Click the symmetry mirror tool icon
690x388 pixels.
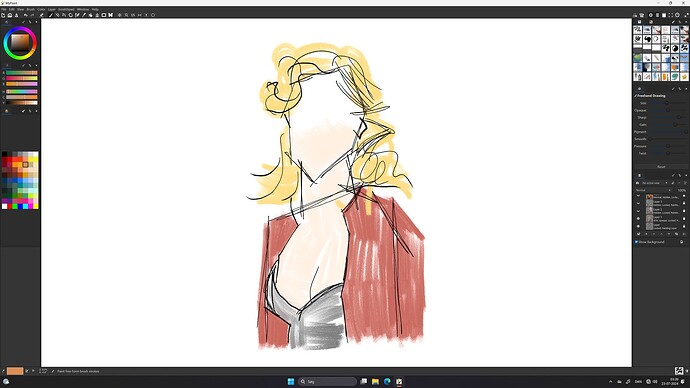[110, 15]
